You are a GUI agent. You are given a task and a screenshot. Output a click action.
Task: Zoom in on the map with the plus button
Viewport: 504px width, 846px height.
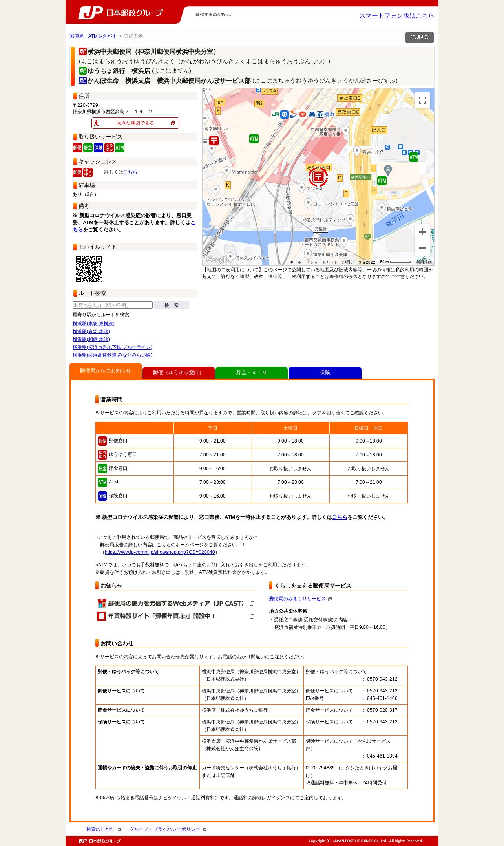[x=422, y=232]
